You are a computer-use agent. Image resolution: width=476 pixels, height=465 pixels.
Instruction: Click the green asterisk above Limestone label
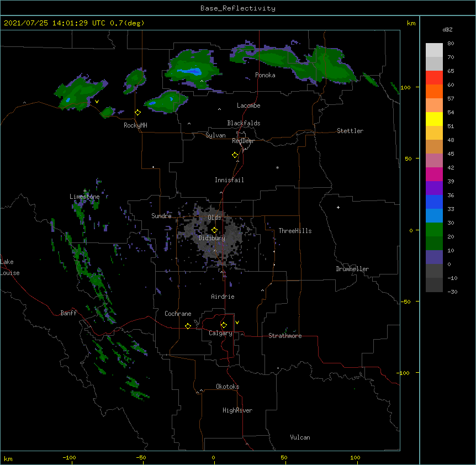tap(84, 191)
